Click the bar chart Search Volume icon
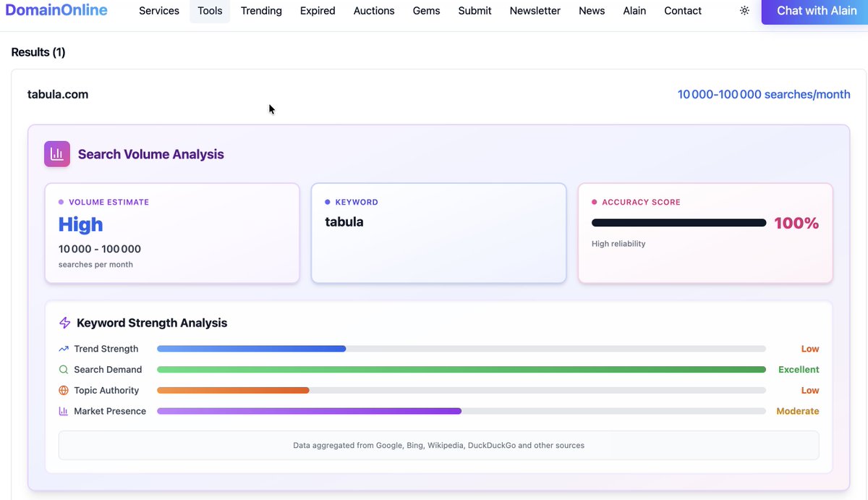868x500 pixels. click(57, 154)
